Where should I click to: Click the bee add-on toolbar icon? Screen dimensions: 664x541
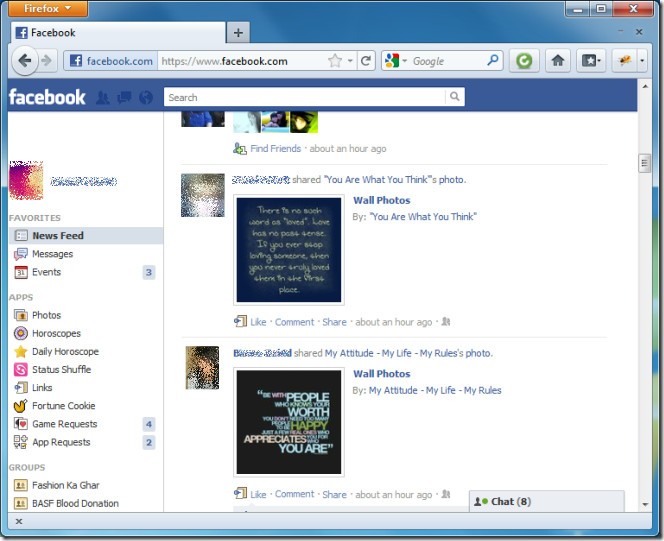[625, 61]
